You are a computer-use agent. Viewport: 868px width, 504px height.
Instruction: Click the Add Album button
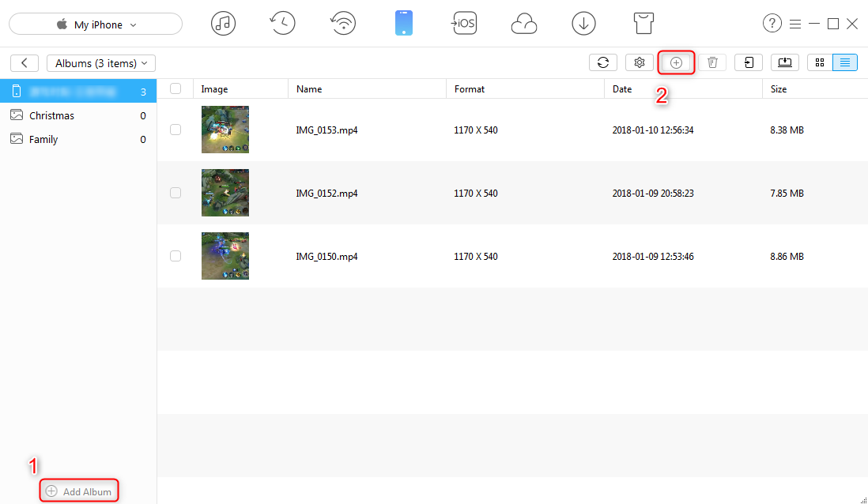(78, 491)
